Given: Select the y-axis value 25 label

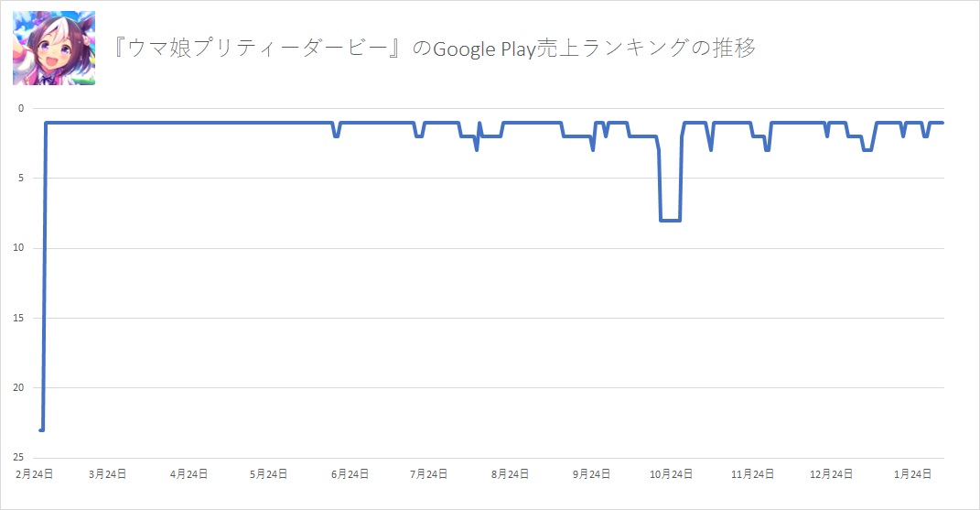Looking at the screenshot, I should point(20,458).
